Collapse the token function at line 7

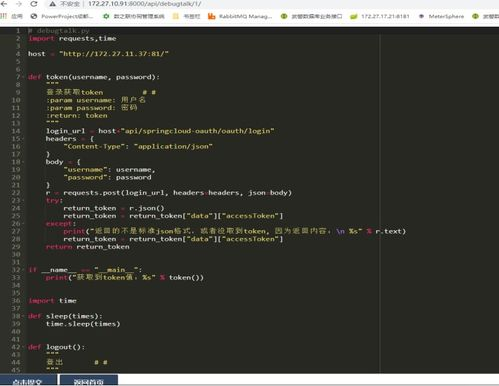coord(23,77)
